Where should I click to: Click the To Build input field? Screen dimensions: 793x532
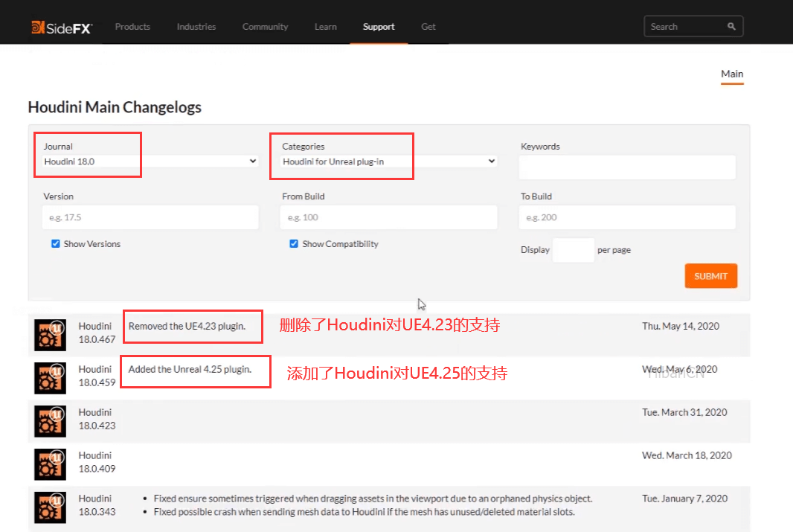coord(627,217)
